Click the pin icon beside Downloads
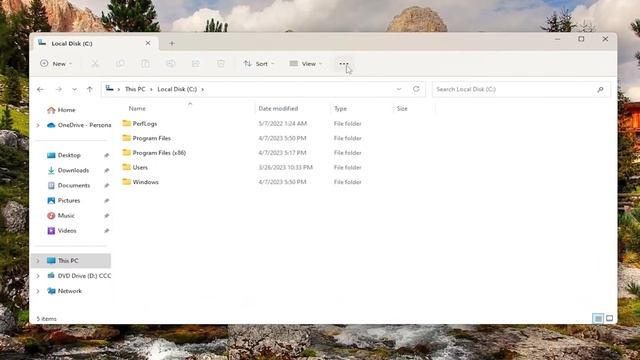 [x=107, y=171]
